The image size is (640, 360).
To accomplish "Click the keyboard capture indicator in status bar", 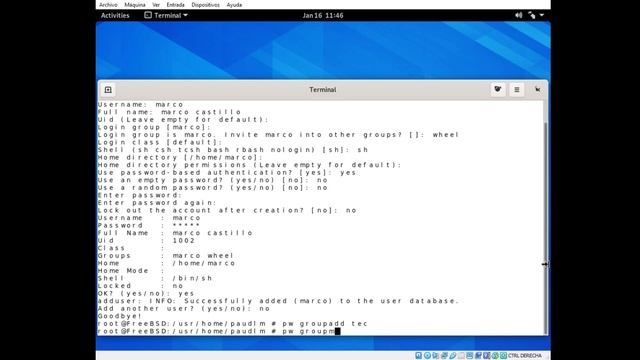I will point(504,356).
